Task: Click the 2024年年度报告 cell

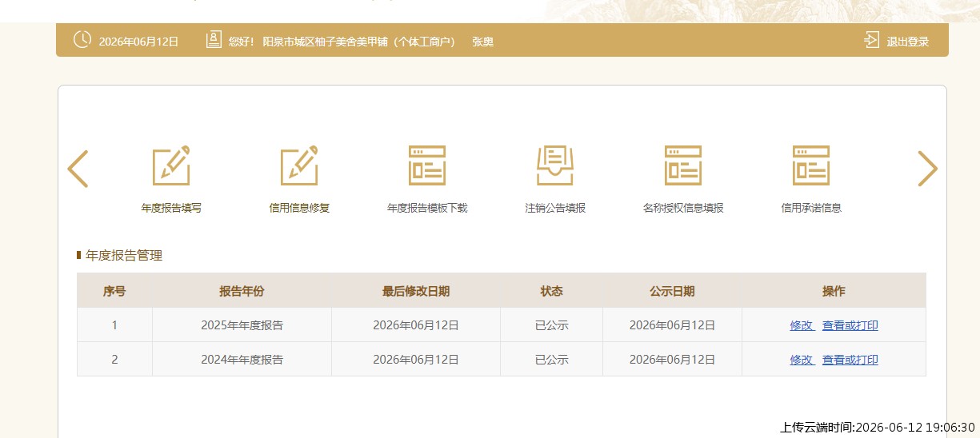Action: point(242,360)
